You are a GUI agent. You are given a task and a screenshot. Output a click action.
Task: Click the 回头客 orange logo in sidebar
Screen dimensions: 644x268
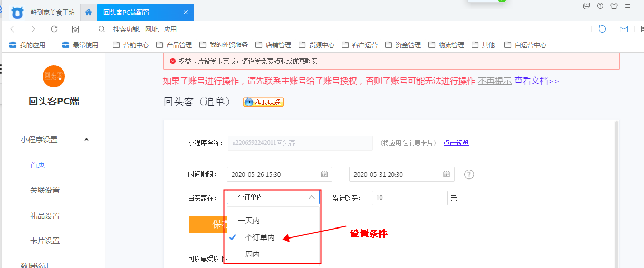click(x=53, y=76)
